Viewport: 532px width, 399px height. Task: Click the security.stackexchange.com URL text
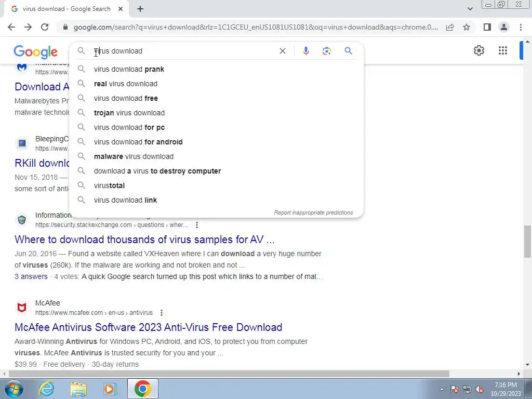coord(111,225)
